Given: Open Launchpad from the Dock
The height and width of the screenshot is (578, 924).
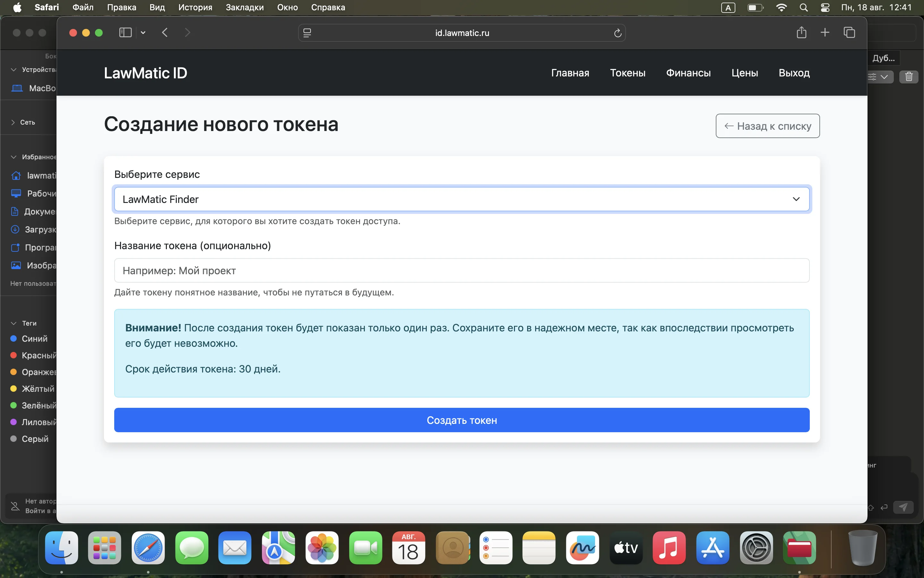Looking at the screenshot, I should coord(105,547).
